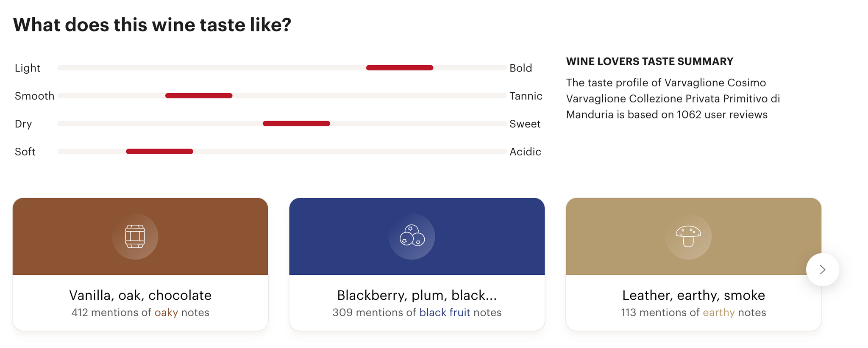
Task: Click the Wine Lovers Taste Summary heading
Action: point(650,61)
